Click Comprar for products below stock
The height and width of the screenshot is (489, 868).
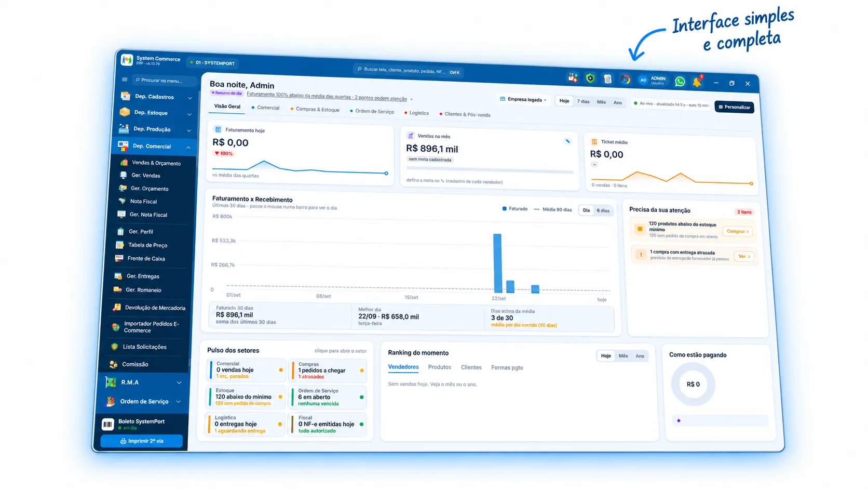click(x=737, y=231)
